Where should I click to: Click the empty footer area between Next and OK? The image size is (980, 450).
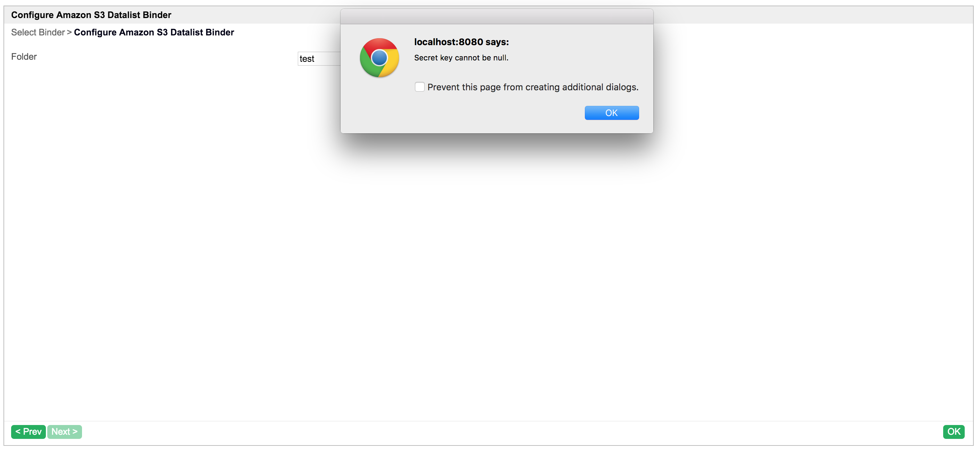[x=495, y=432]
